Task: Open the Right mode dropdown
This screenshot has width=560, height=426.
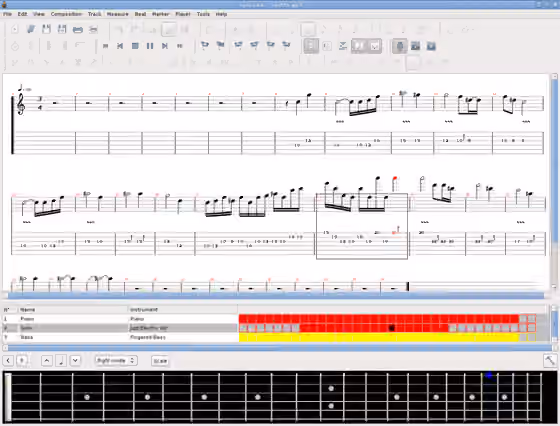Action: (116, 361)
